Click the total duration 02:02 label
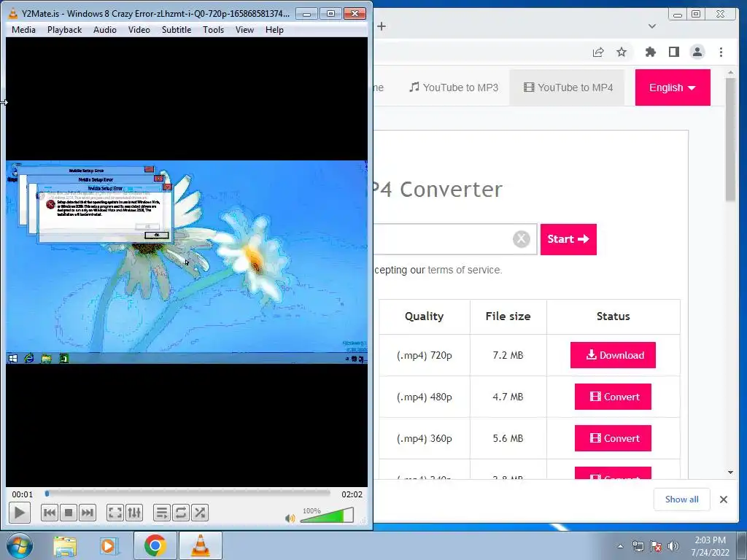 pos(352,494)
